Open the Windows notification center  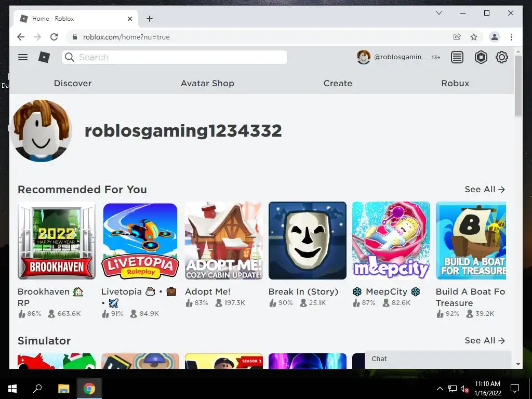tap(515, 389)
